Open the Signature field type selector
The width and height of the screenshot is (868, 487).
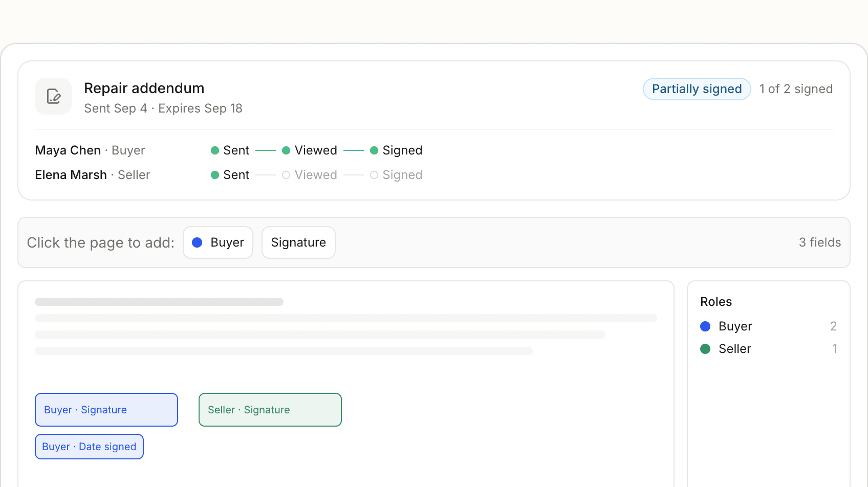(x=298, y=242)
